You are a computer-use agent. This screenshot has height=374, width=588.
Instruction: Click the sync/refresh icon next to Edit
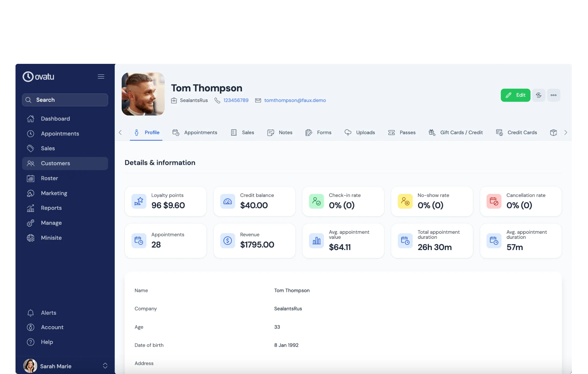(539, 95)
